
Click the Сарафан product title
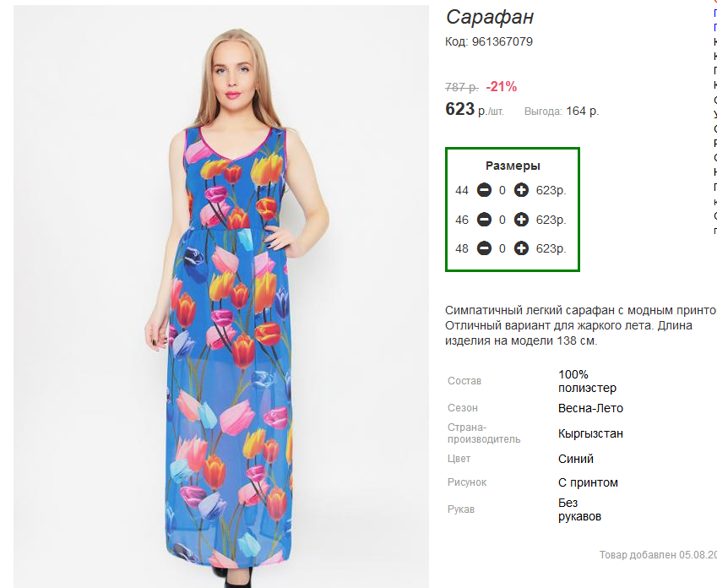(x=490, y=18)
